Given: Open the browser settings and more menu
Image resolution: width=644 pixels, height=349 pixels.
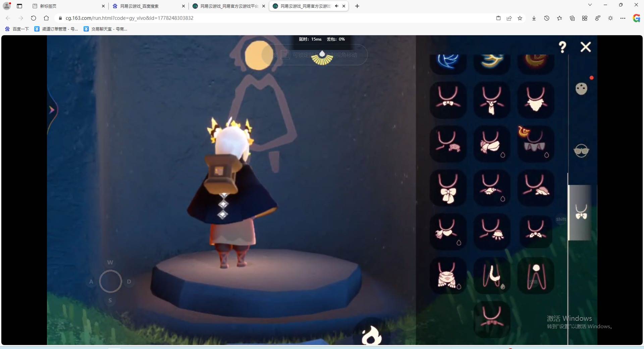Looking at the screenshot, I should click(623, 18).
